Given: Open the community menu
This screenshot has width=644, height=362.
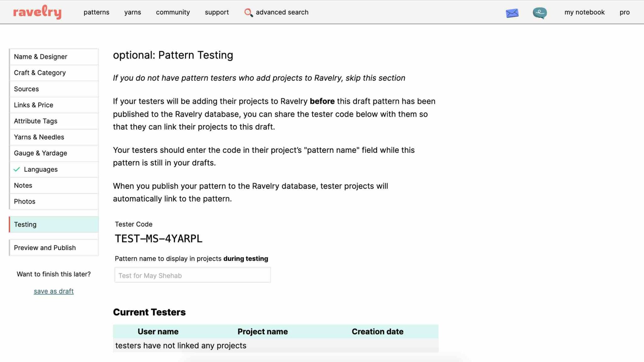Looking at the screenshot, I should click(173, 12).
